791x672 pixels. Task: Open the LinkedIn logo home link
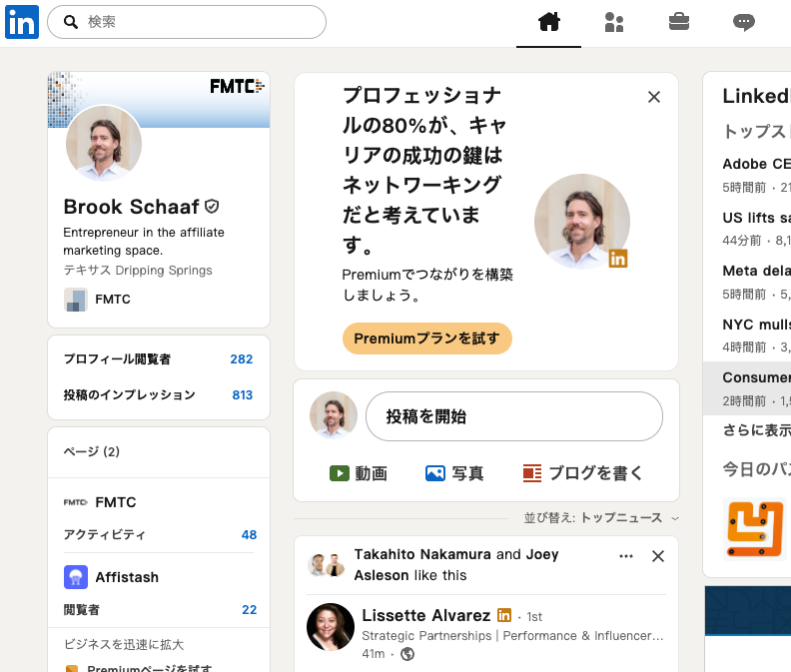[22, 22]
